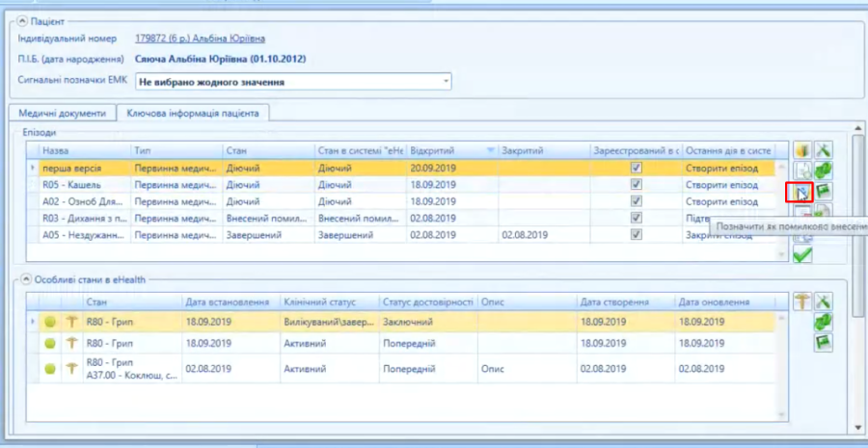
Task: Click the green flag icon beside Епізоди table
Action: 824,192
